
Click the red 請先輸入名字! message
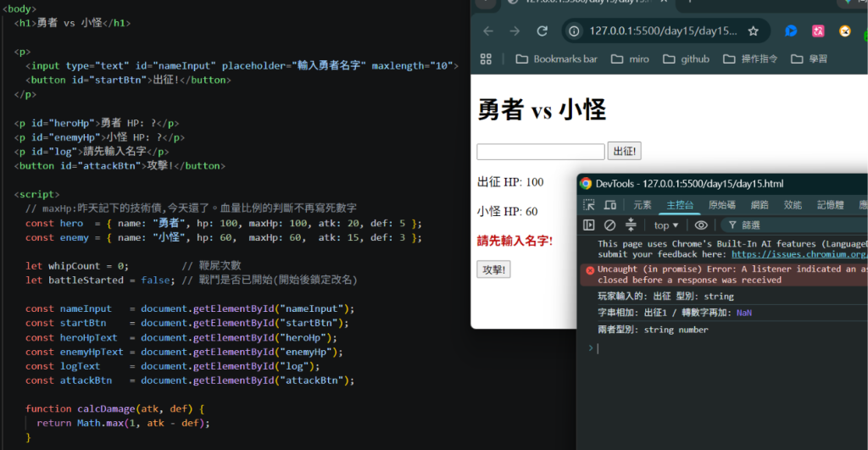click(515, 241)
